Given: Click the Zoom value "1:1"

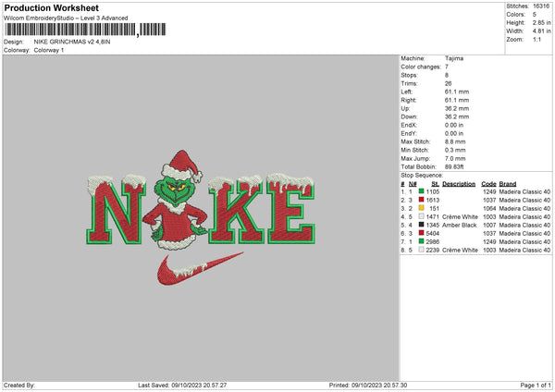Looking at the screenshot, I should click(536, 39).
